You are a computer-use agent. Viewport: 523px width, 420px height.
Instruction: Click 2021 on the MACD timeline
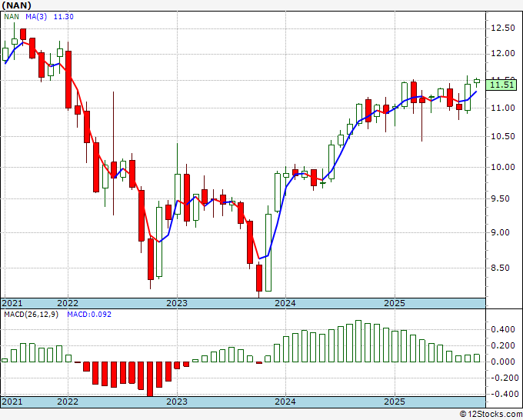[12, 402]
